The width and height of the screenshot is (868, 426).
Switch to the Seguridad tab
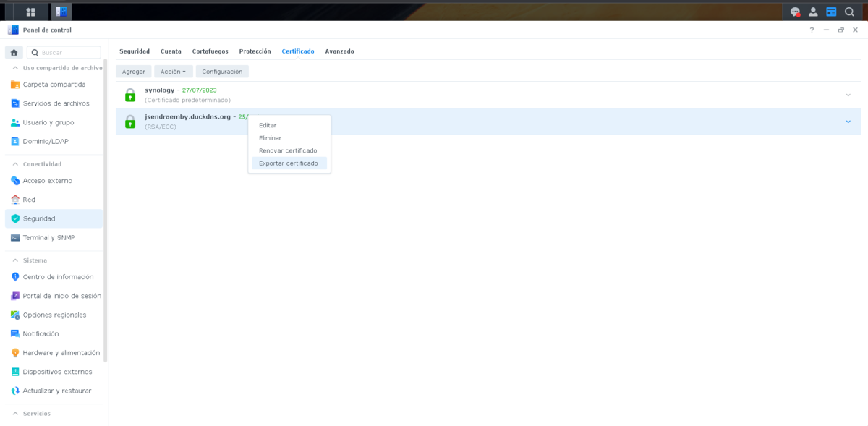pos(135,51)
